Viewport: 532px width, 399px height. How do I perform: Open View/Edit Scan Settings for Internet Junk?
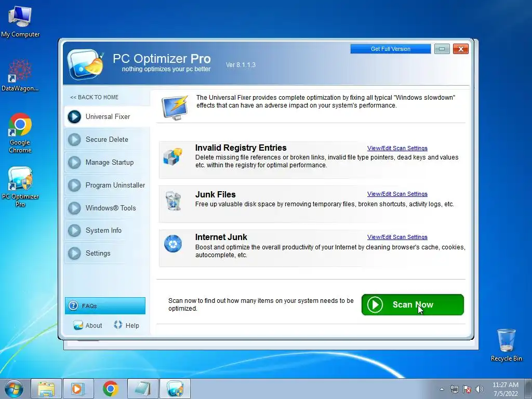397,237
